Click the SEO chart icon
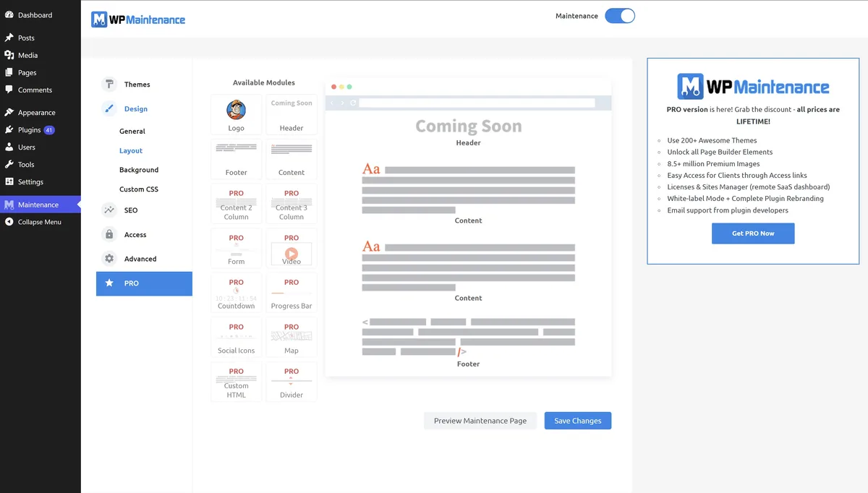868x493 pixels. 109,210
